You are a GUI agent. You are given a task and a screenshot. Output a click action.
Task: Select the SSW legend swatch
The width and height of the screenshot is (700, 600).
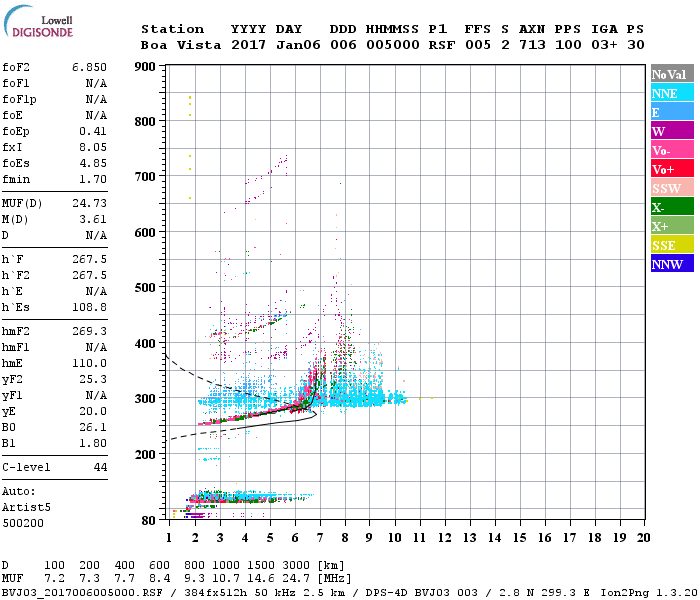(672, 188)
